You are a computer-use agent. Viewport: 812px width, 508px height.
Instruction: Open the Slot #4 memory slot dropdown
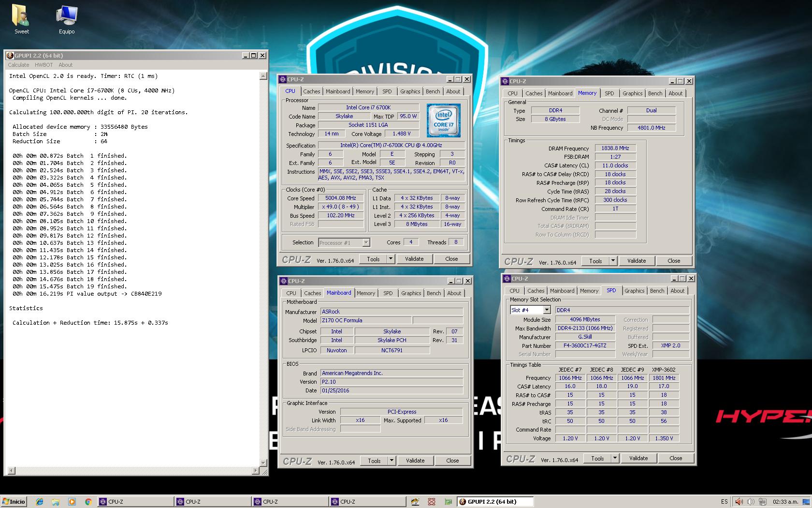tap(547, 310)
